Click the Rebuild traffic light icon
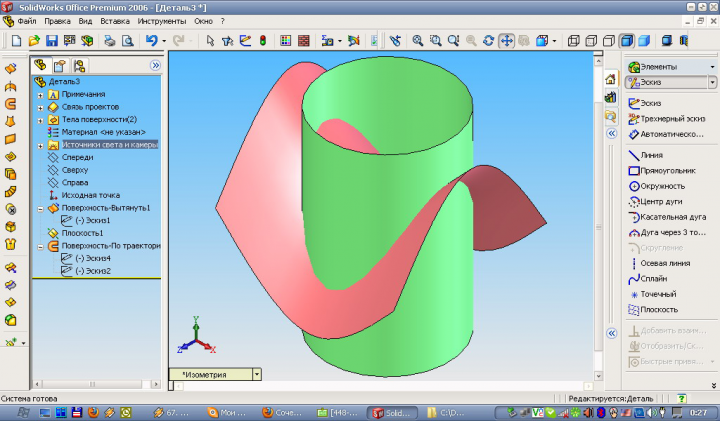The height and width of the screenshot is (421, 720). point(263,41)
